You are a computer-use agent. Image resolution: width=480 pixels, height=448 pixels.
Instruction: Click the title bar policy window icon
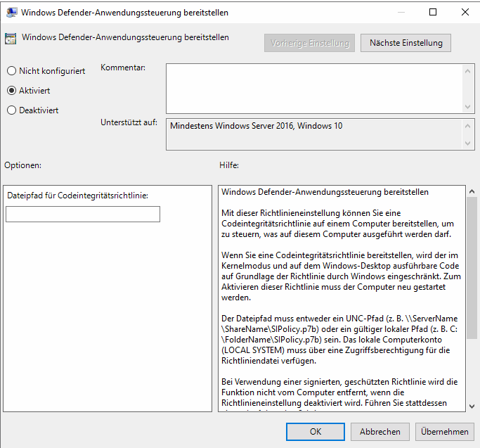(x=12, y=12)
